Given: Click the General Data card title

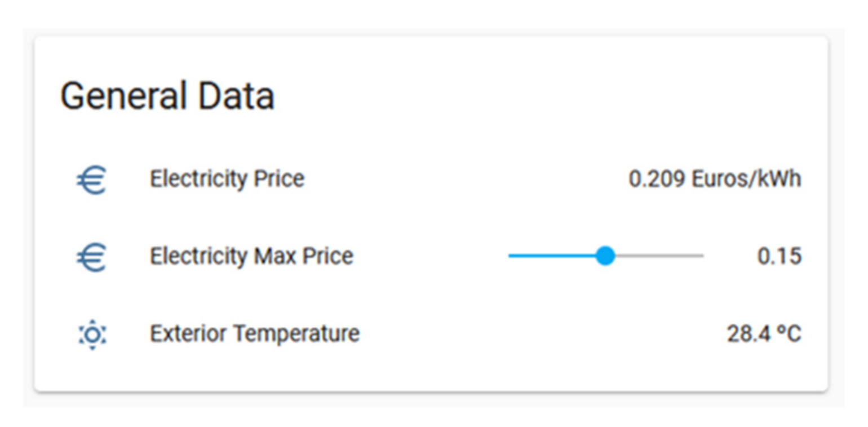Looking at the screenshot, I should pyautogui.click(x=167, y=96).
